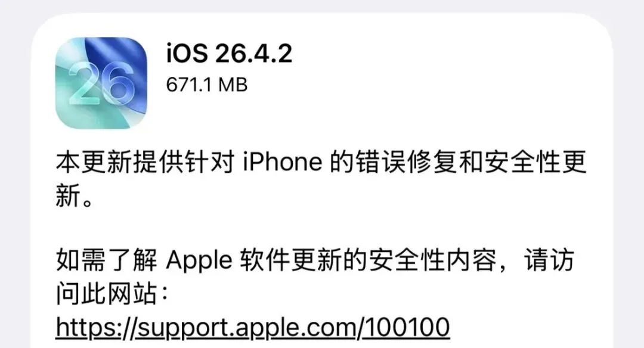The image size is (644, 348).
Task: Select the iOS 26.4.2 version title
Action: pos(229,54)
